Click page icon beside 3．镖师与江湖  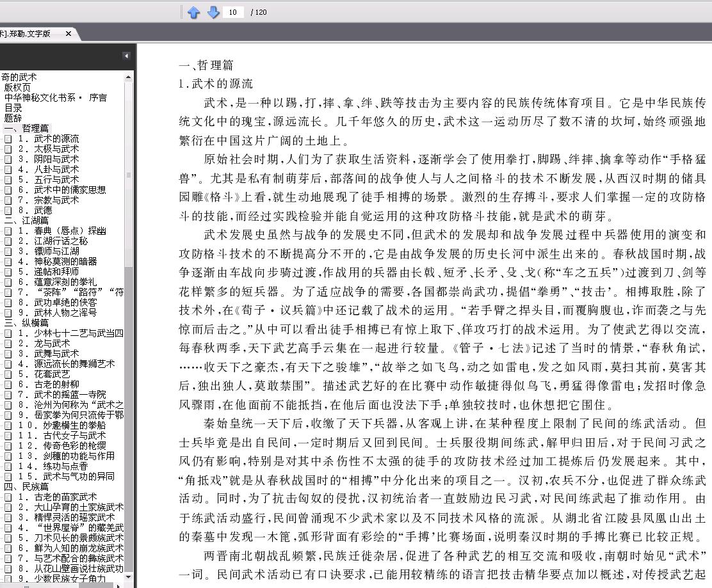[8, 252]
